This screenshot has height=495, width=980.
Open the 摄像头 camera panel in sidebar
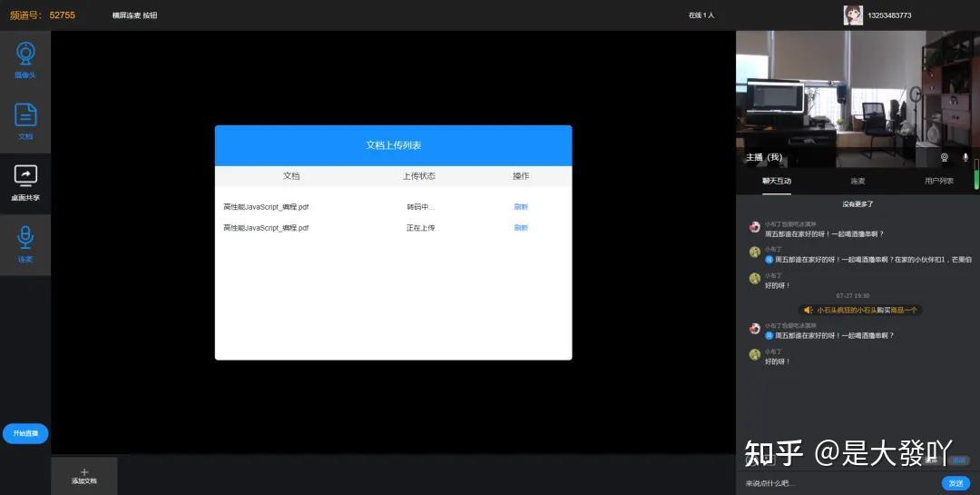coord(25,61)
